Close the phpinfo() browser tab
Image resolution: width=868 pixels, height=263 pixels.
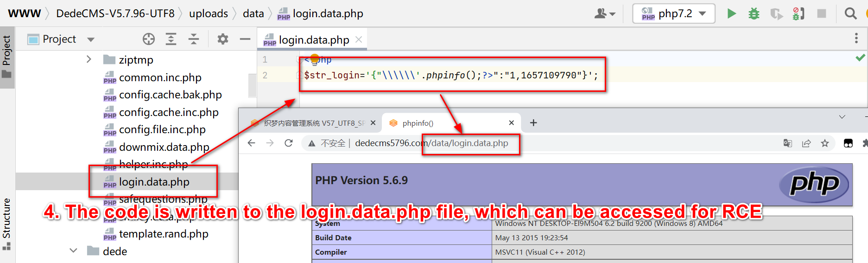click(x=512, y=123)
